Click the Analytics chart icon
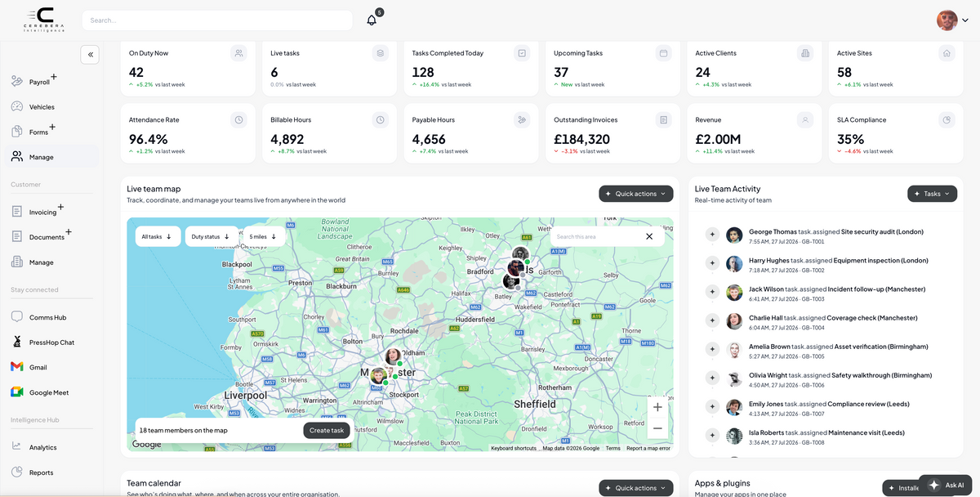Viewport: 980px width, 497px height. 17,447
